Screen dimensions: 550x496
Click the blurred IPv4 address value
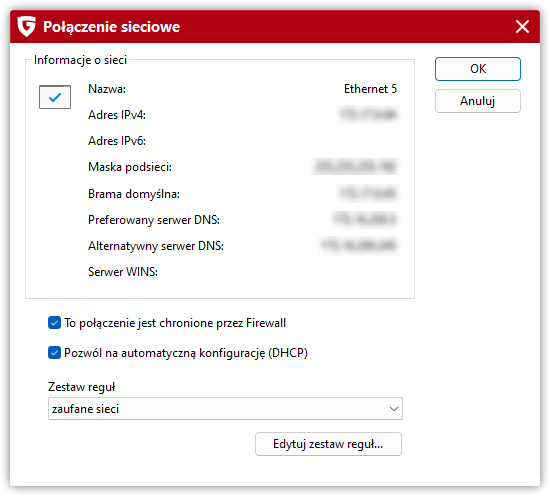point(368,115)
